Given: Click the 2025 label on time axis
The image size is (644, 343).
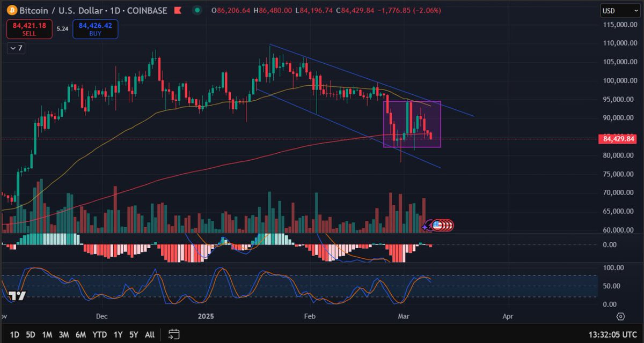Looking at the screenshot, I should click(x=206, y=317).
